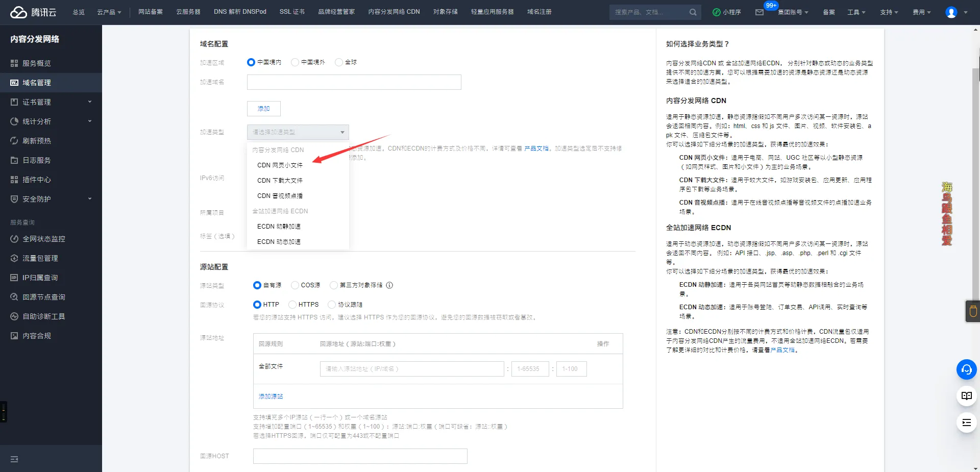Open the 对象存储 top navigation item

(445, 12)
